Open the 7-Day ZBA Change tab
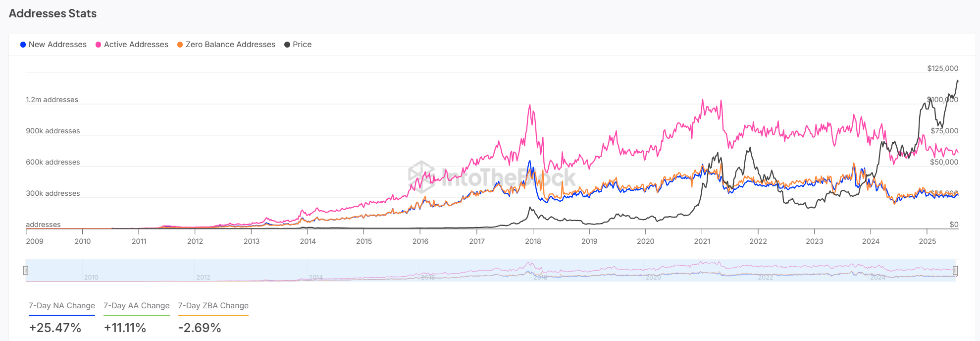The width and height of the screenshot is (980, 341). [213, 306]
